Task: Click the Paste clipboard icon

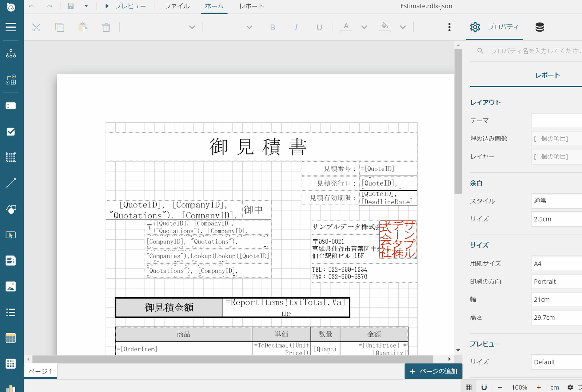Action: 83,27
